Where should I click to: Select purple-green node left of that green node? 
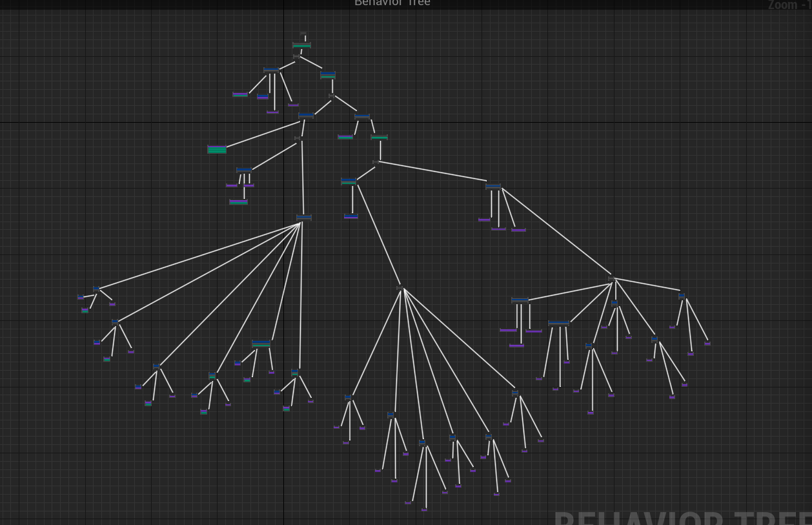(345, 138)
